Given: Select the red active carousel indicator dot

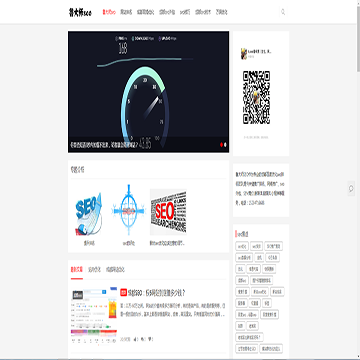Looking at the screenshot, I should click(x=221, y=145).
